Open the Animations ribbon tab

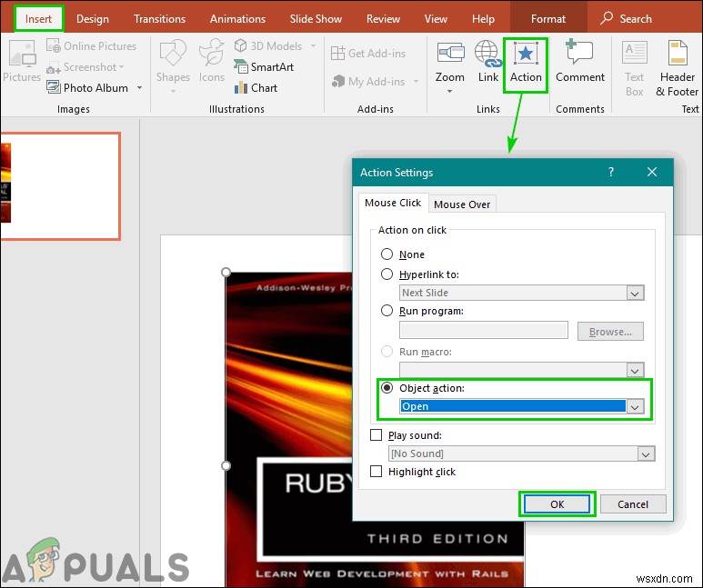pyautogui.click(x=237, y=19)
